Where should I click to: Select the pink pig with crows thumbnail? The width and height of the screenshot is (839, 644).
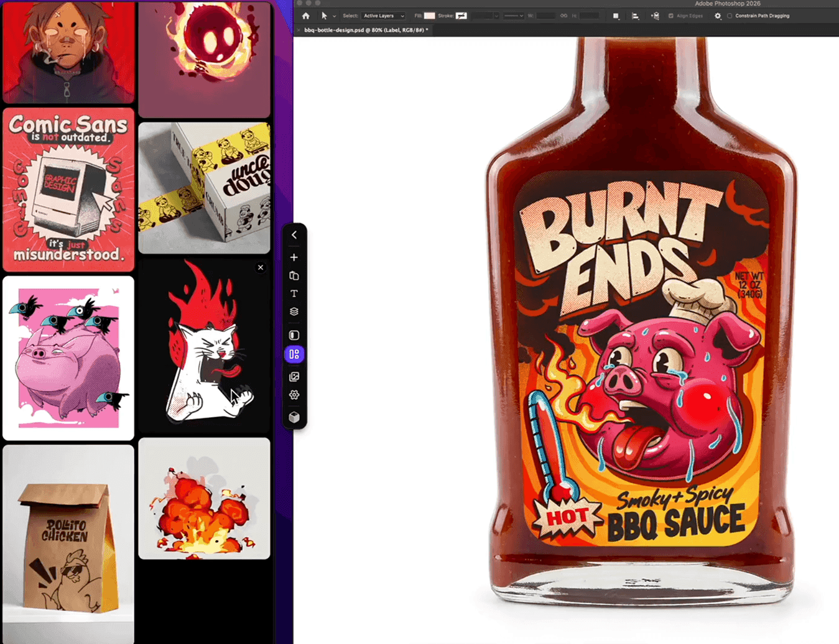coord(68,358)
